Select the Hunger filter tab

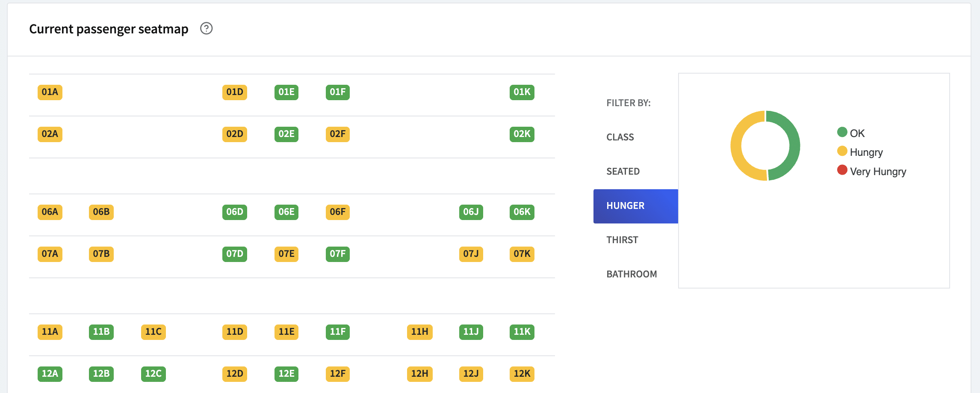click(635, 206)
